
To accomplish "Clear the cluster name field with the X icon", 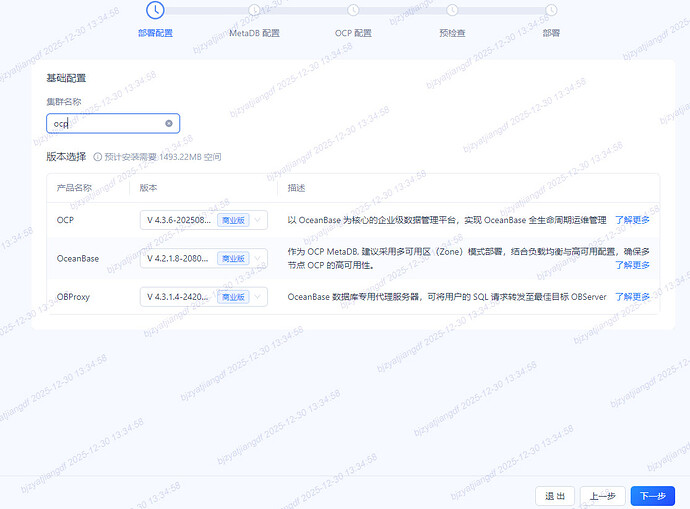I will pos(169,124).
